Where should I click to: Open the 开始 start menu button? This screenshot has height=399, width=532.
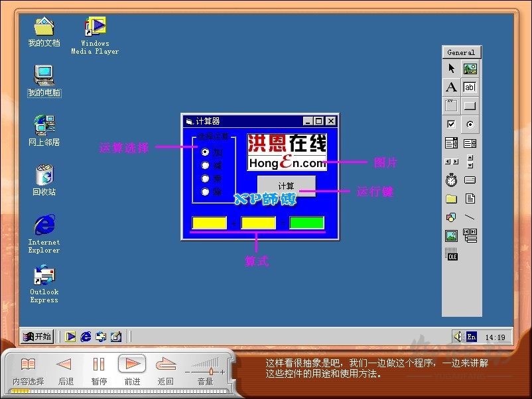(x=37, y=337)
